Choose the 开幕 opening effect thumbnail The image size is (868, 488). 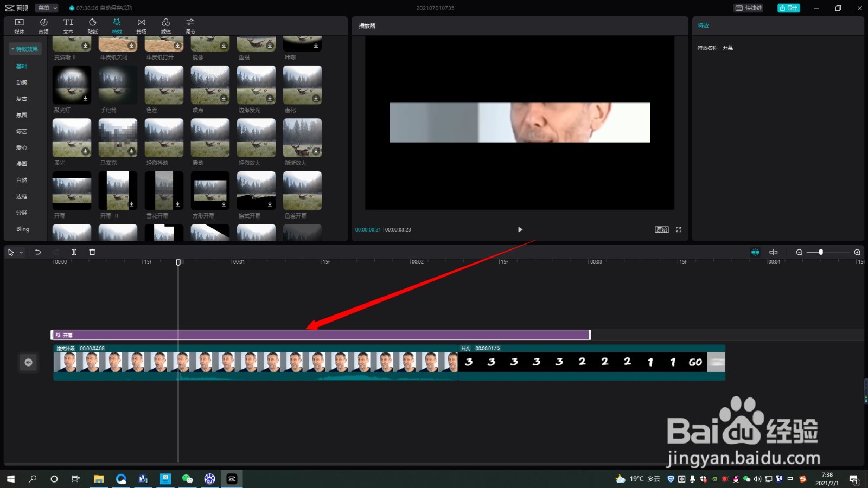pos(72,191)
